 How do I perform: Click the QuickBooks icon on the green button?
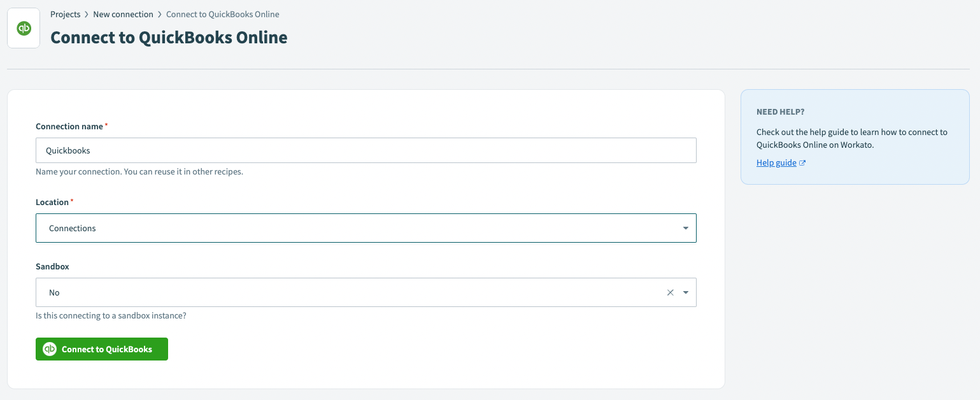coord(49,348)
